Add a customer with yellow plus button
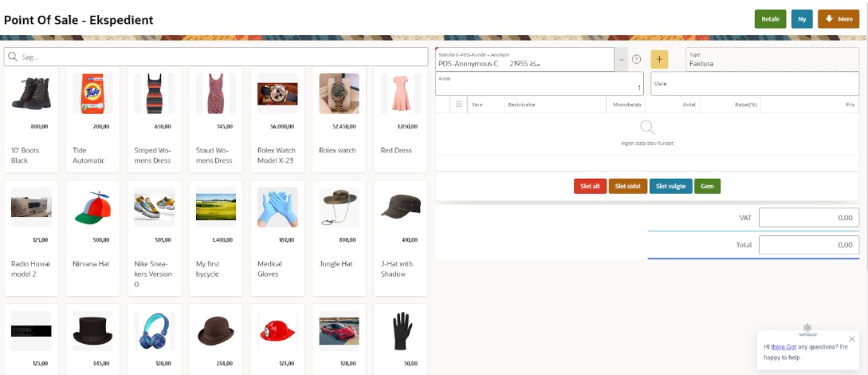Image resolution: width=868 pixels, height=375 pixels. coord(659,59)
